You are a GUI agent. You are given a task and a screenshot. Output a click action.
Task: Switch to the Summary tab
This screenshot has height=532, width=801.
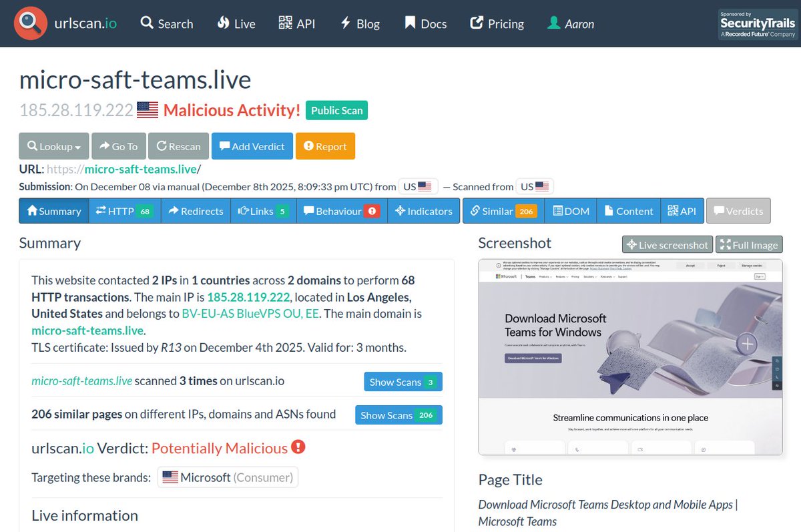(x=54, y=211)
